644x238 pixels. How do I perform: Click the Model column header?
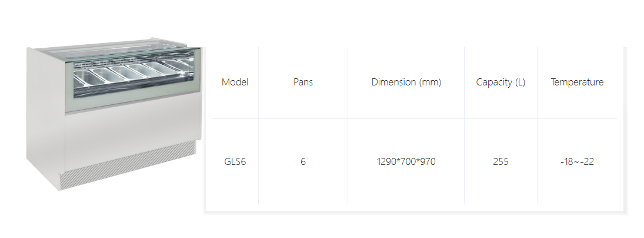[x=235, y=82]
